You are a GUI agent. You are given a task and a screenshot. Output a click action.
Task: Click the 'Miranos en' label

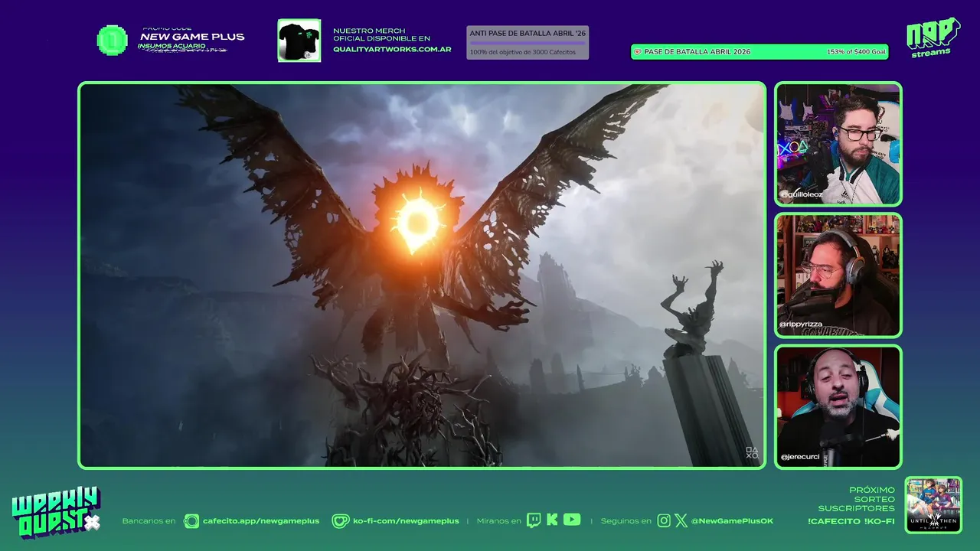(498, 521)
